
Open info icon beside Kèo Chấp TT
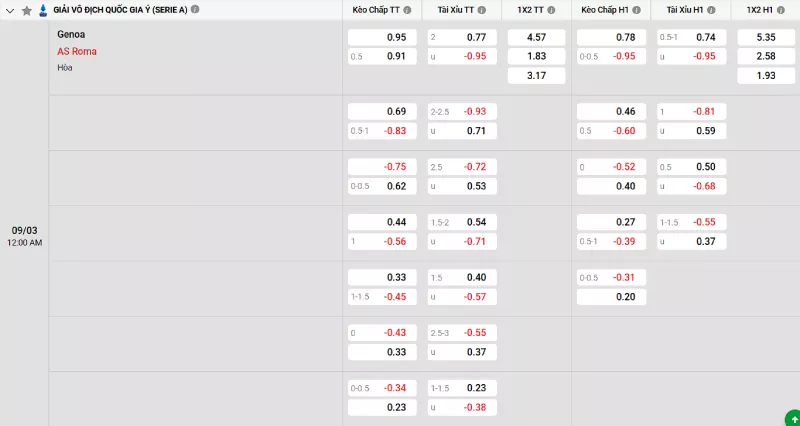tap(410, 10)
